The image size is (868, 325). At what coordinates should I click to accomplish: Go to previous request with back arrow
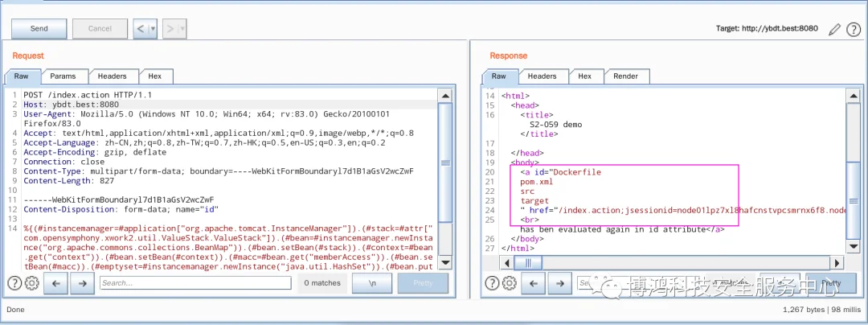[x=141, y=29]
